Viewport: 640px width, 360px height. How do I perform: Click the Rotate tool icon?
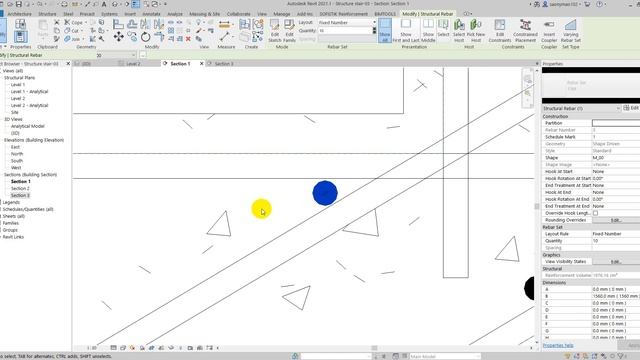pyautogui.click(x=145, y=37)
